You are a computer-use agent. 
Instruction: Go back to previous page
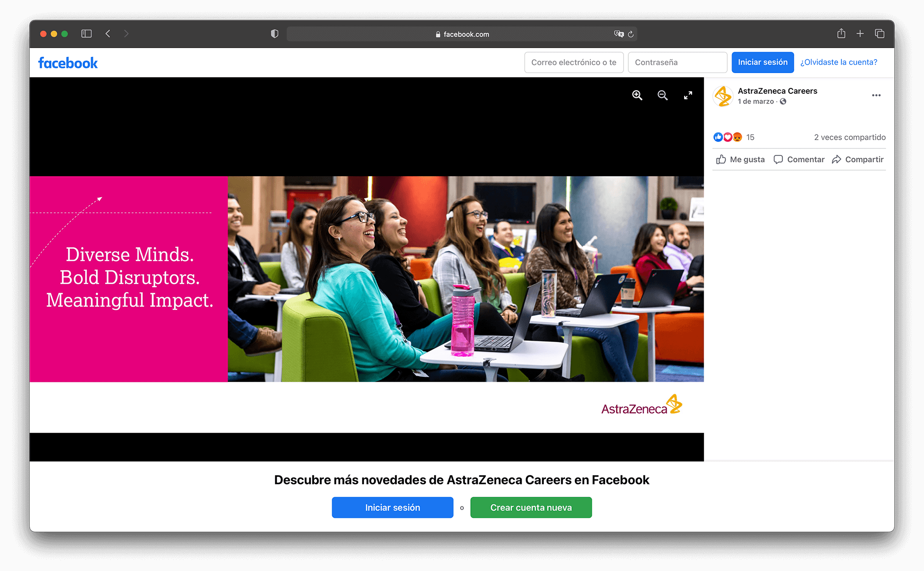(108, 34)
